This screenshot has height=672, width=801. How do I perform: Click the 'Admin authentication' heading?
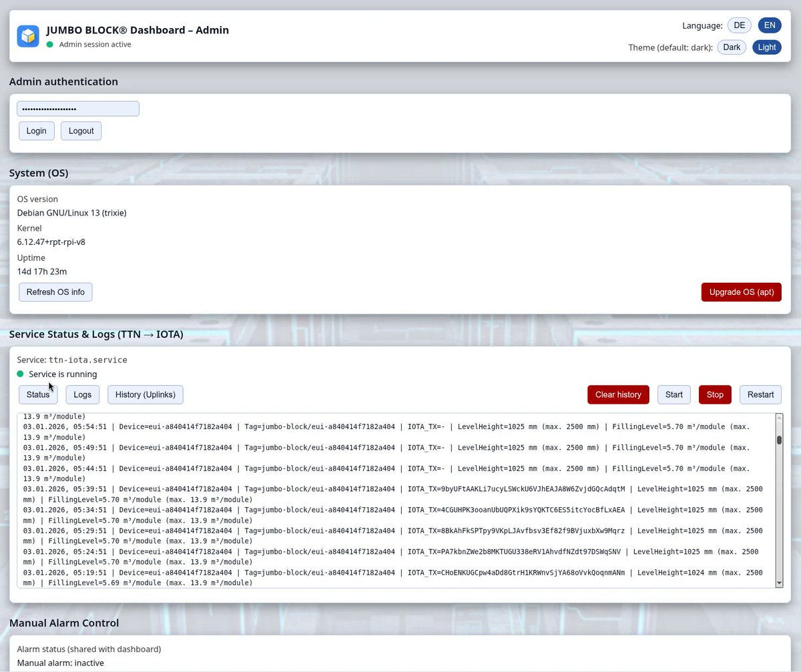click(x=63, y=81)
